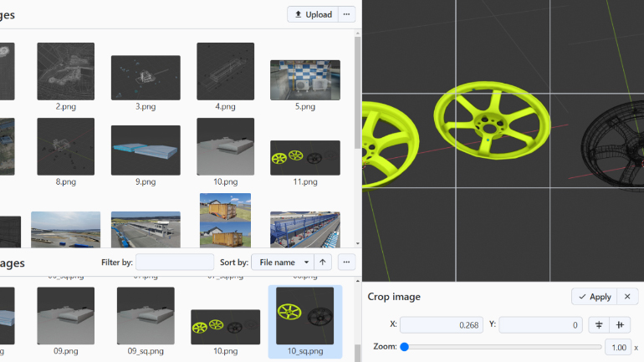
Task: Click the zoom value field
Action: point(617,348)
